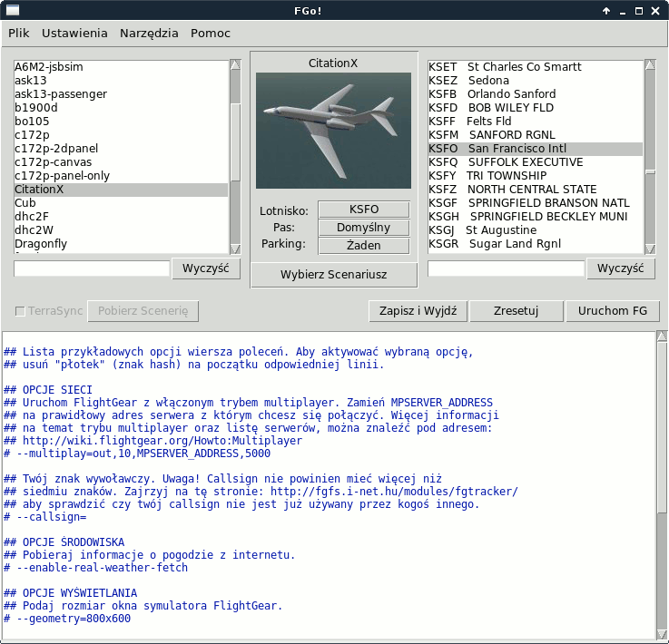This screenshot has height=644, width=669.
Task: Select c172p-canvas aircraft
Action: click(x=121, y=162)
